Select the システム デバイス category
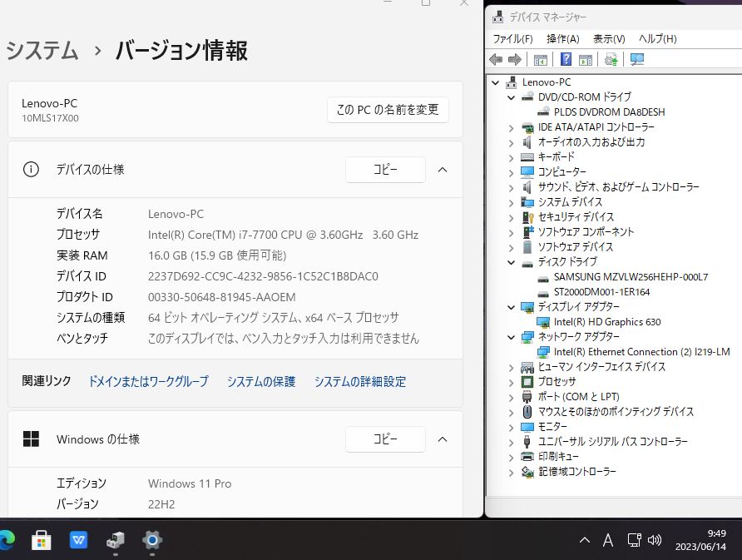The width and height of the screenshot is (742, 560). click(570, 202)
